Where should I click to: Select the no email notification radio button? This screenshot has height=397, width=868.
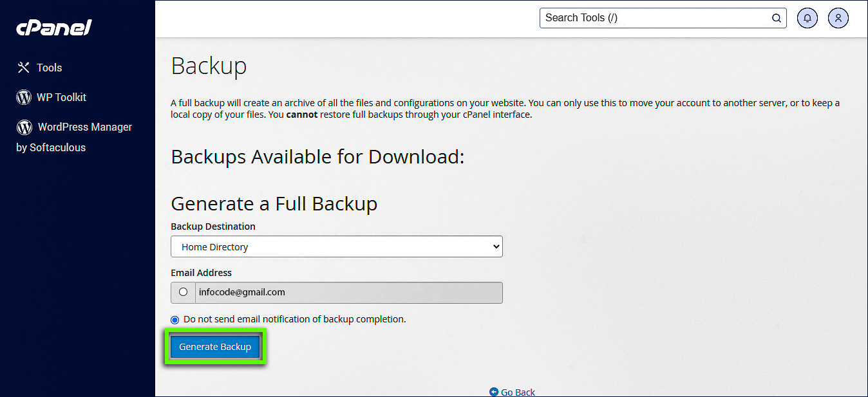[x=175, y=320]
